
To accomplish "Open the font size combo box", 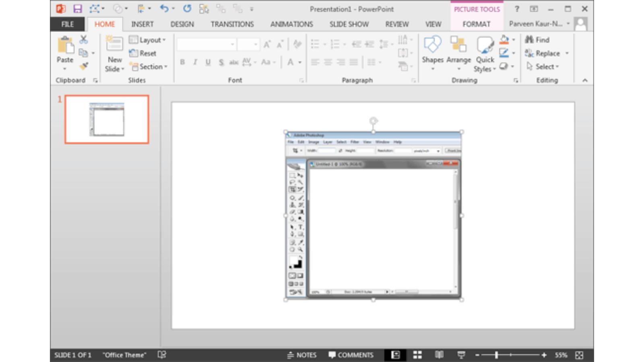I will (248, 44).
